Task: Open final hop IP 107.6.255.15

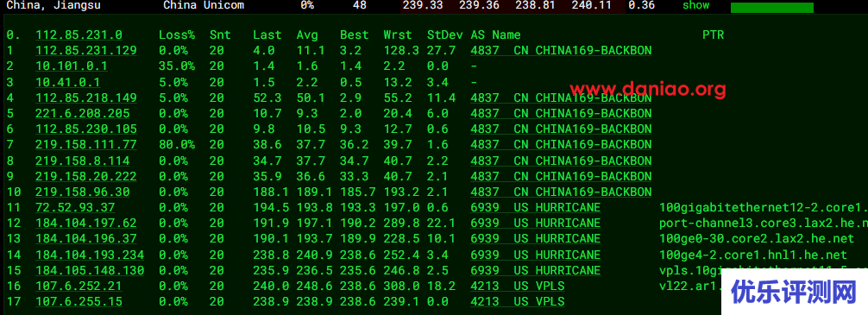Action: click(79, 302)
